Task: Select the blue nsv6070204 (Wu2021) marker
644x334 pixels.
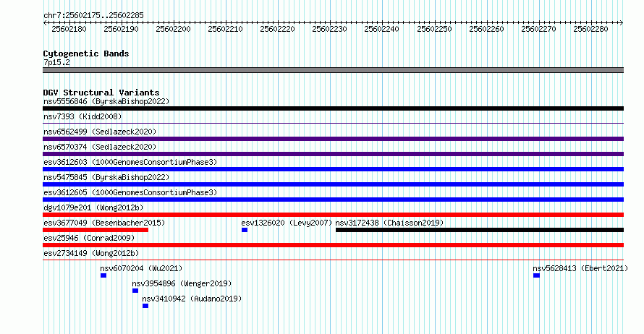Action: click(x=103, y=275)
